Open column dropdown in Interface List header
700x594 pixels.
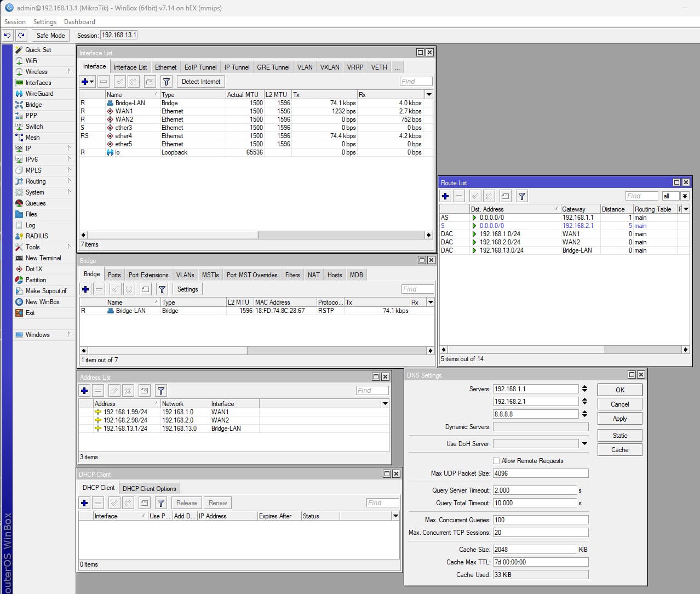[429, 95]
